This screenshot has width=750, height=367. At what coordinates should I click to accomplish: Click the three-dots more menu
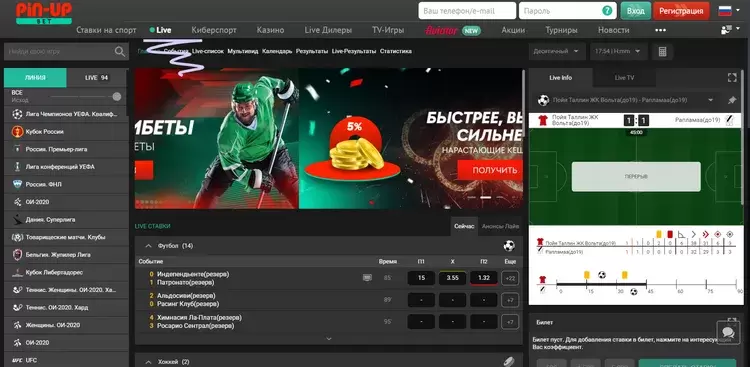[661, 30]
